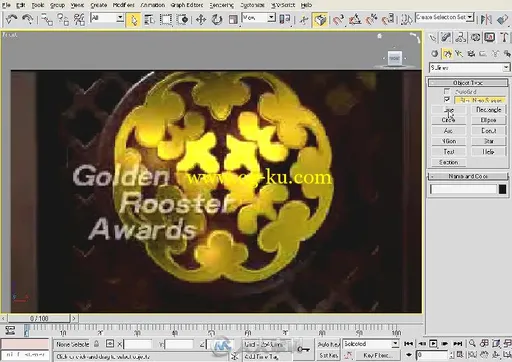
Task: Select the Rotate tool icon
Action: click(x=217, y=20)
